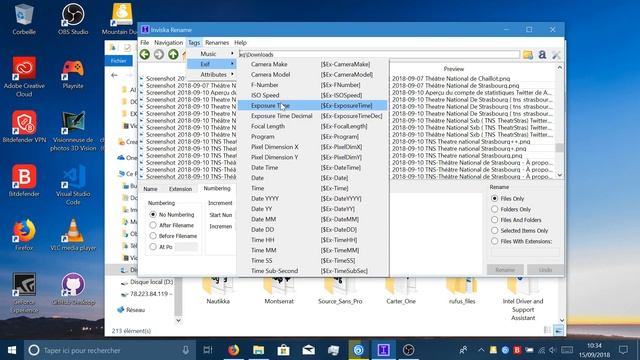Viewport: 640px width, 360px height.
Task: Open Bitdefender VPN desktop icon
Action: (24, 127)
